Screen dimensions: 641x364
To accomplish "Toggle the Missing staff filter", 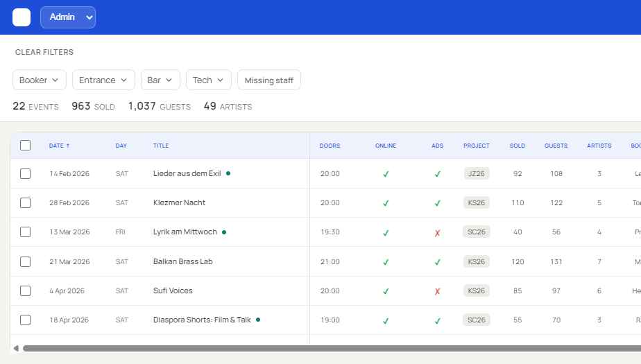I will (269, 80).
